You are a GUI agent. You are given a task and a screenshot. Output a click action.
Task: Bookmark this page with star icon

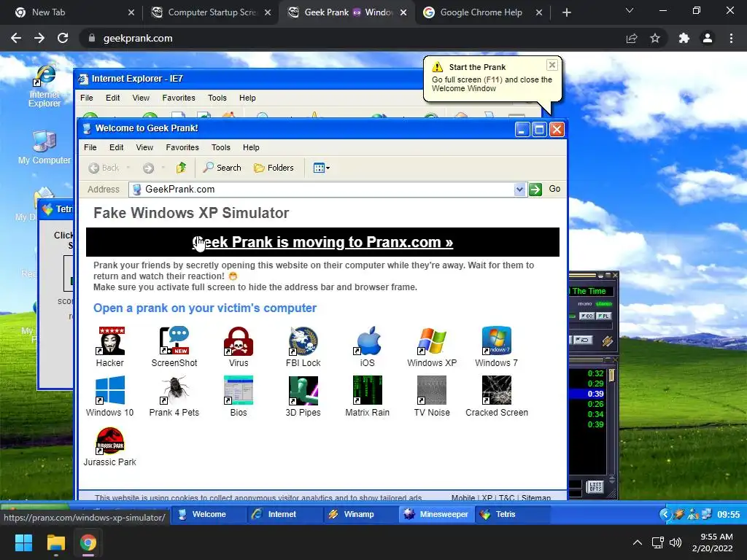tap(655, 38)
